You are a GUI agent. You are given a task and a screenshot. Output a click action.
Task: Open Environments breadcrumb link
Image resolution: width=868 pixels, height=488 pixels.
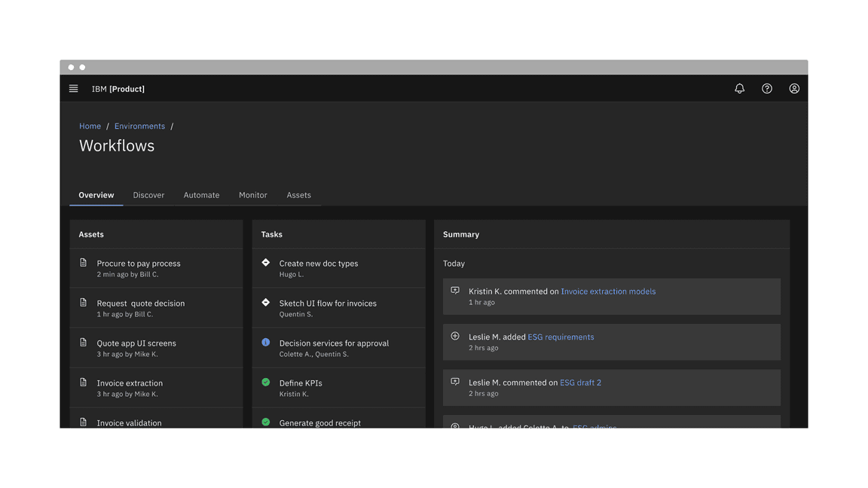coord(139,127)
